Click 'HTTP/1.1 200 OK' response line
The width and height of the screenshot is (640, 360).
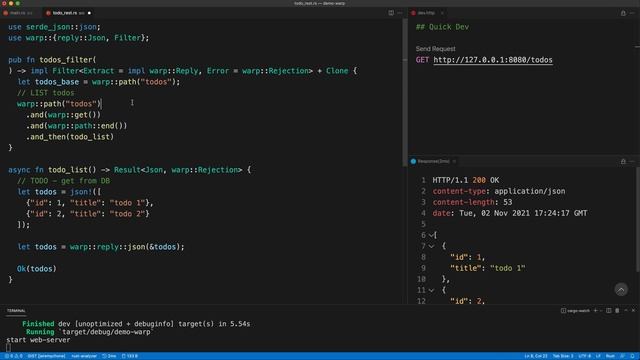466,180
